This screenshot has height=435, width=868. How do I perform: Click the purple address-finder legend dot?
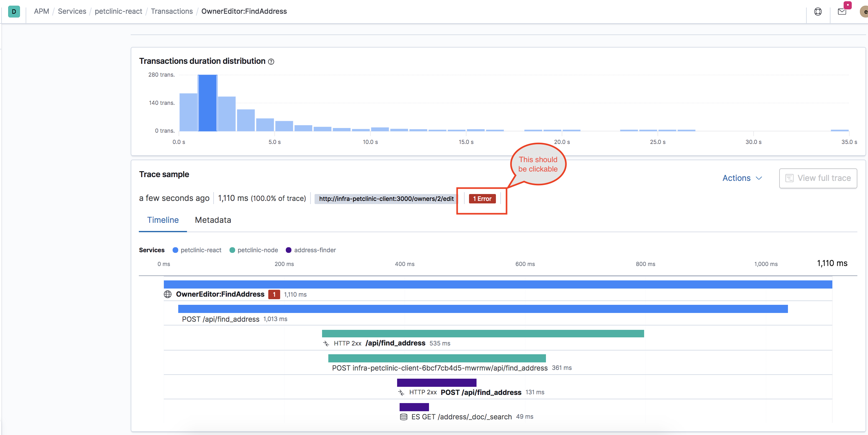[288, 250]
